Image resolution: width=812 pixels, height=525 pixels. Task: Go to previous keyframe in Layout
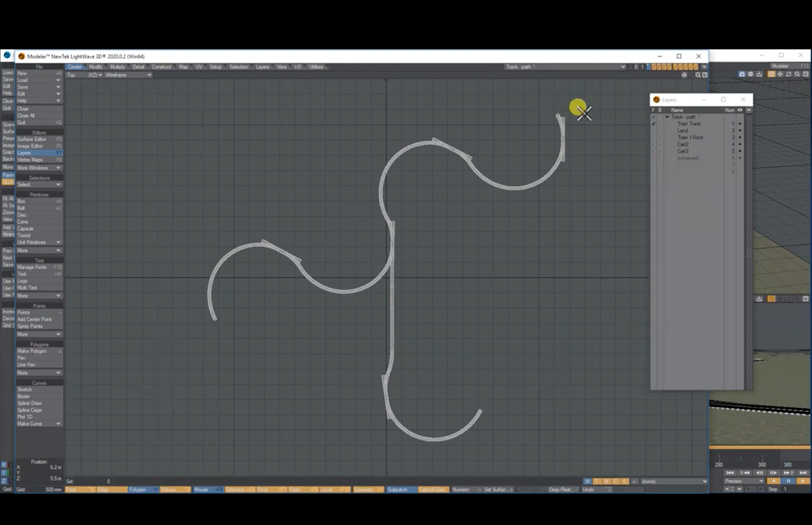pyautogui.click(x=745, y=473)
